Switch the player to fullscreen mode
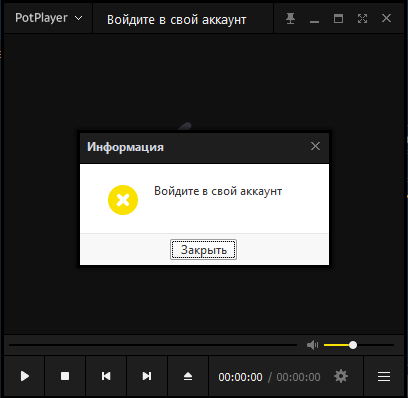Image resolution: width=408 pixels, height=398 pixels. click(362, 18)
